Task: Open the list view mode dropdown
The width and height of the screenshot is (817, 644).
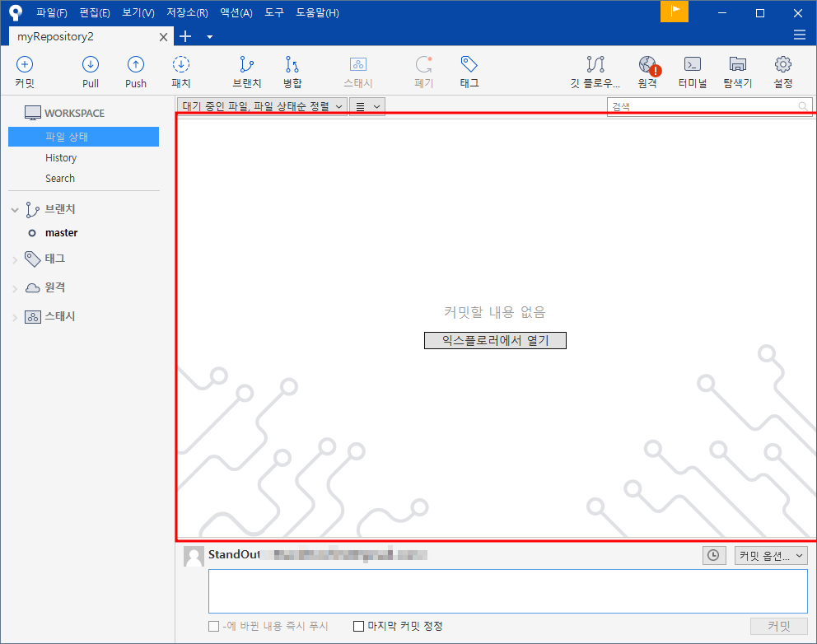Action: (367, 106)
